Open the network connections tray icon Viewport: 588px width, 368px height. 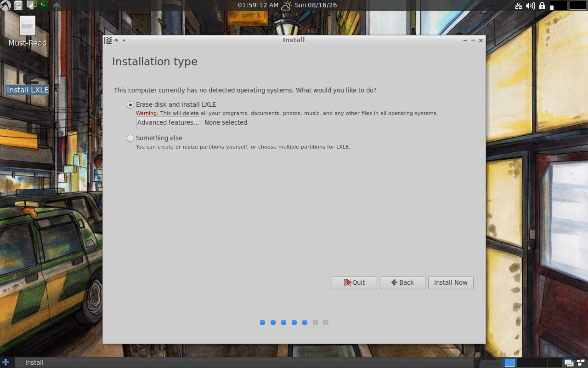tap(519, 6)
